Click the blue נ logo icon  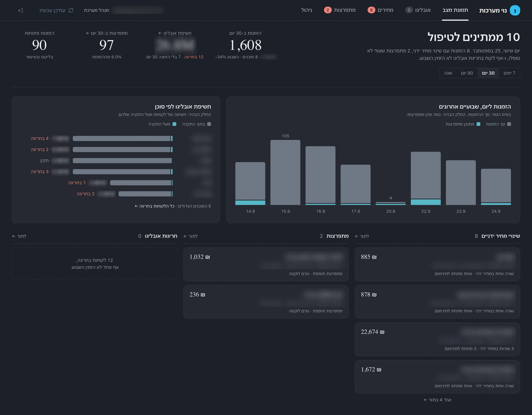515,10
